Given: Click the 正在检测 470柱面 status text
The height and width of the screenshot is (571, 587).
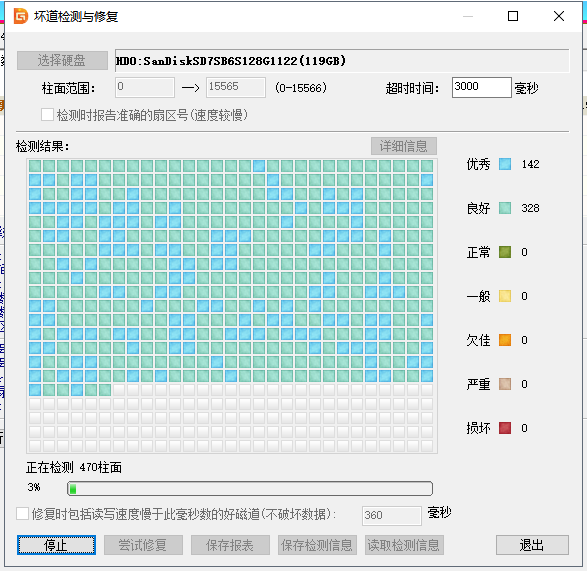Looking at the screenshot, I should pyautogui.click(x=74, y=467).
